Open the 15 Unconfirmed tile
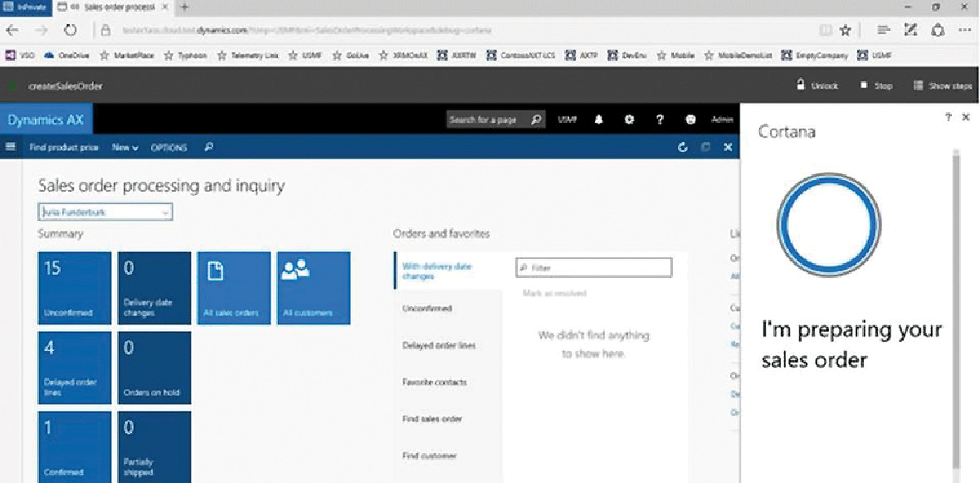The image size is (980, 483). [x=75, y=288]
